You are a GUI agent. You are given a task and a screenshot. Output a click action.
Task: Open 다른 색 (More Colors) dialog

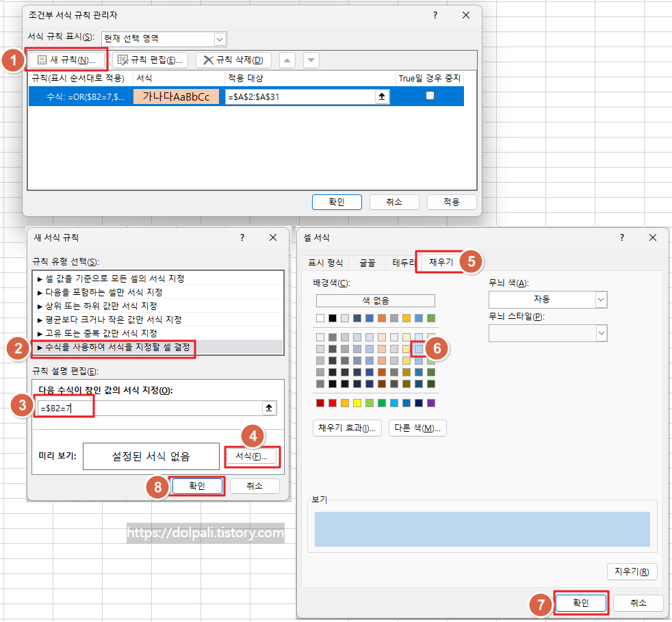pyautogui.click(x=417, y=428)
